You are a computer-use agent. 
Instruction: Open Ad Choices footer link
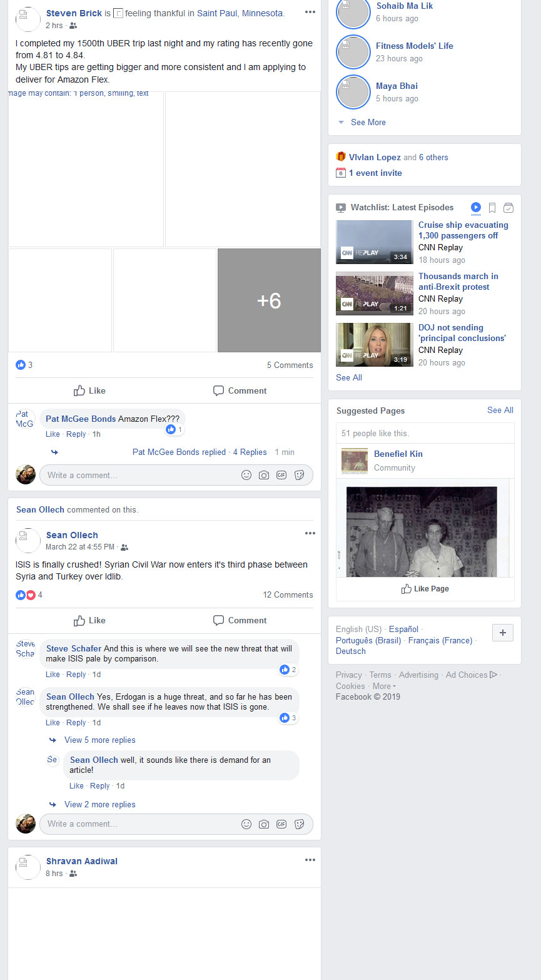coord(472,675)
